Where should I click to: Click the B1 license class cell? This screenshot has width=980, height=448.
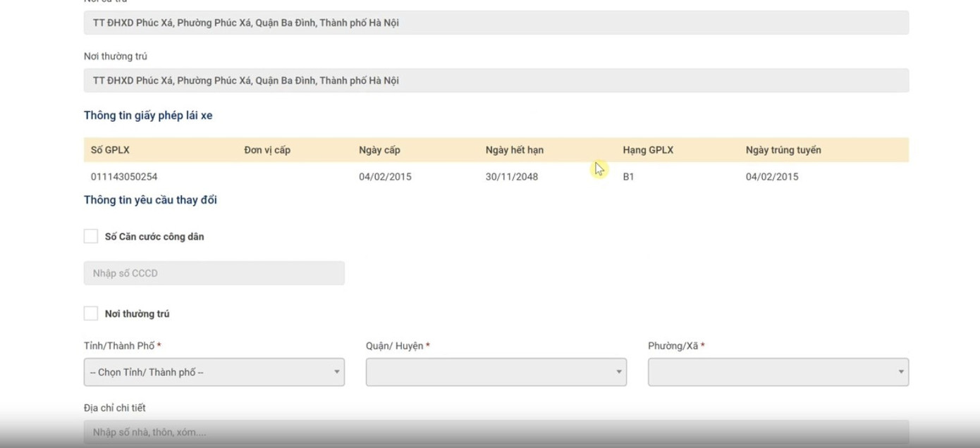pos(628,177)
